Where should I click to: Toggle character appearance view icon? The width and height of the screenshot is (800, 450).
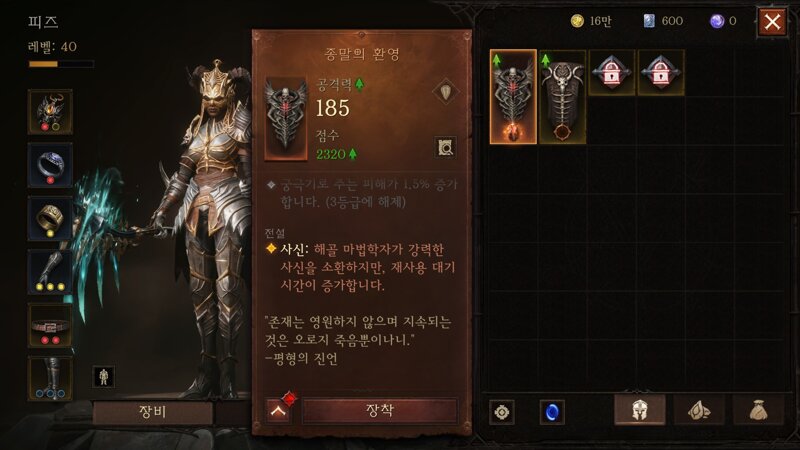pyautogui.click(x=104, y=377)
